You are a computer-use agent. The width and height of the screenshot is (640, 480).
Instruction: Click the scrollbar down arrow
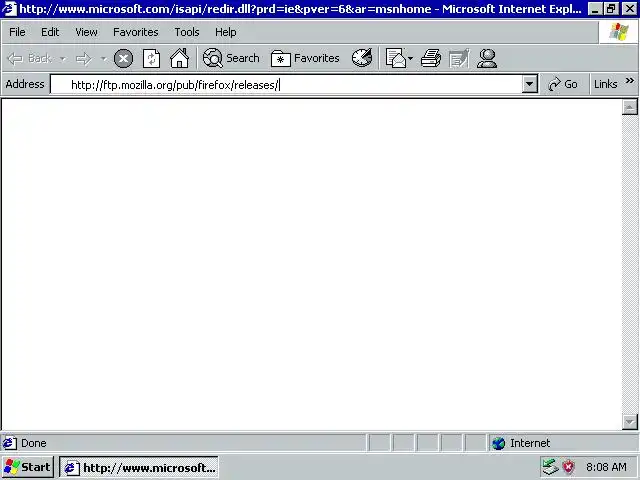click(x=629, y=422)
